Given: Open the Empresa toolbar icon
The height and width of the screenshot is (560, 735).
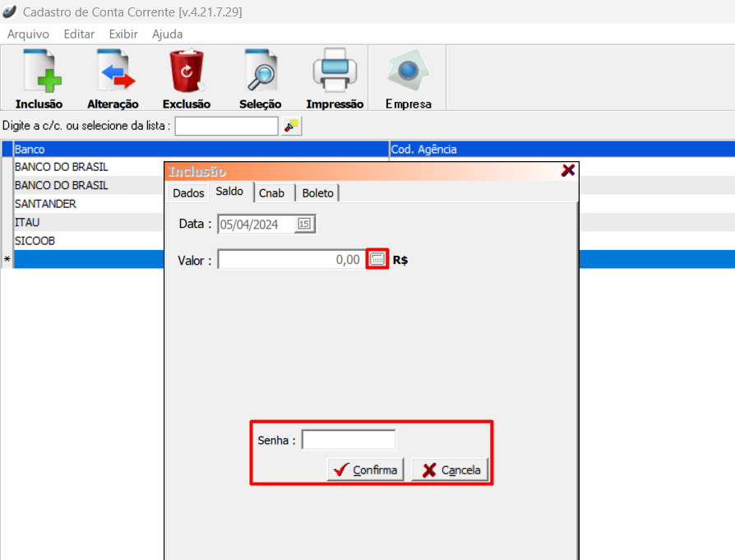Looking at the screenshot, I should (408, 72).
